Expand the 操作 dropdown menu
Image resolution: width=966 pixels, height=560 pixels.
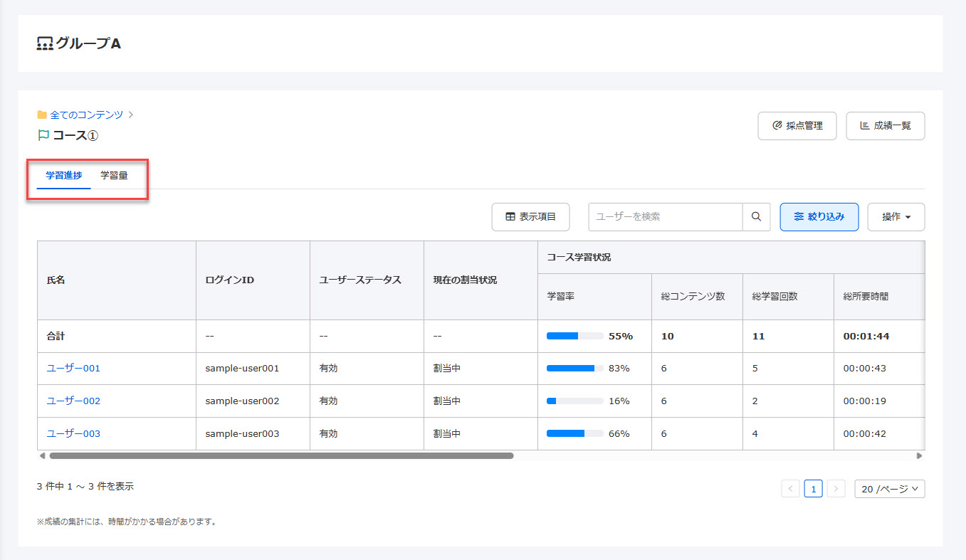pos(896,217)
